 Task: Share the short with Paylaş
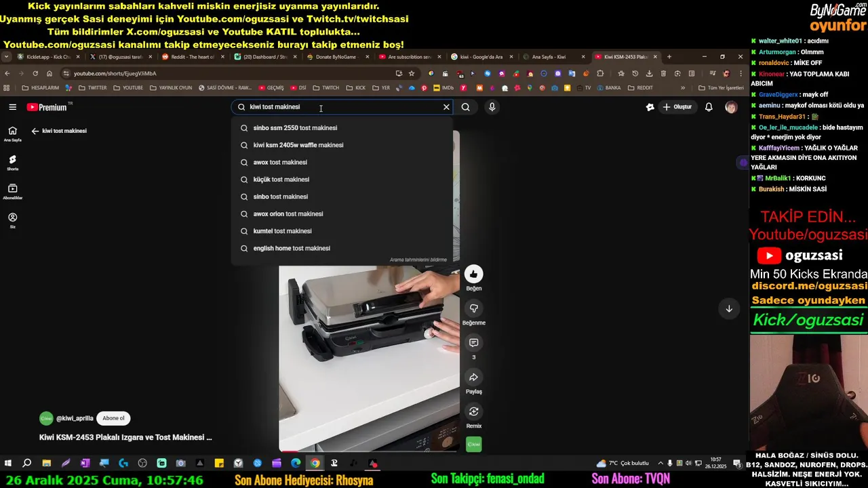click(473, 378)
